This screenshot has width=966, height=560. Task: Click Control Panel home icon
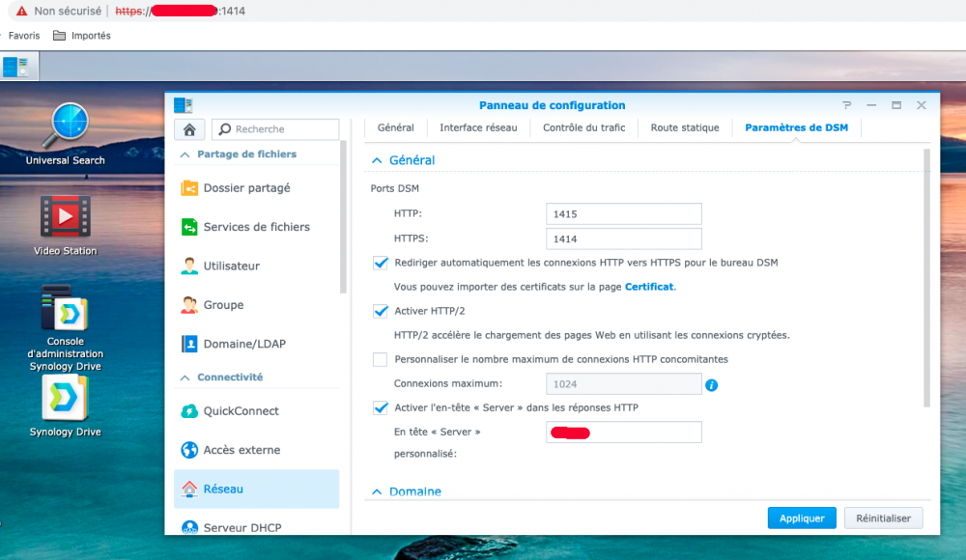189,129
